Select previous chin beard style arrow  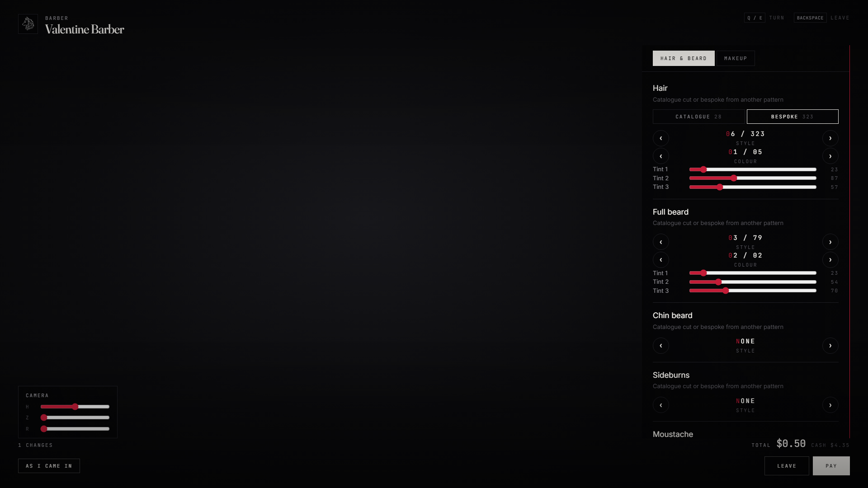[x=661, y=346]
